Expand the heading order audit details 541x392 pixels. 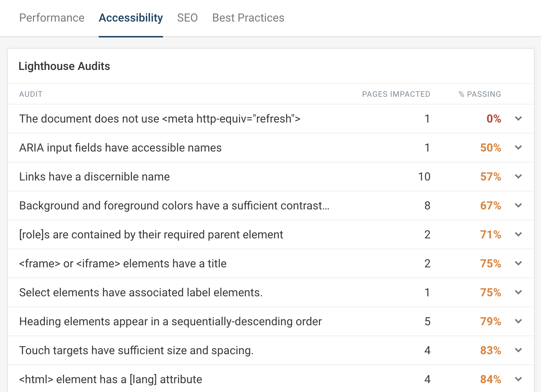point(518,321)
